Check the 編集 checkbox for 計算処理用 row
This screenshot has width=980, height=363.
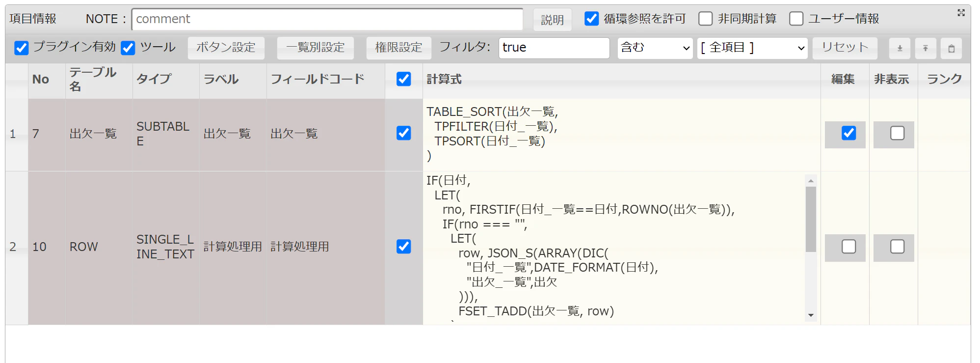click(x=848, y=247)
